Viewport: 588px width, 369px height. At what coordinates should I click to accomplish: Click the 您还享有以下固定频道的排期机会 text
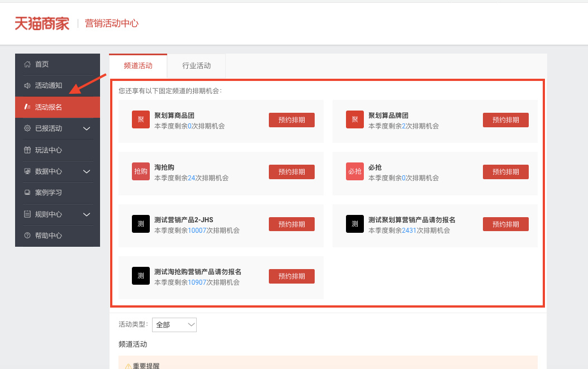click(170, 90)
